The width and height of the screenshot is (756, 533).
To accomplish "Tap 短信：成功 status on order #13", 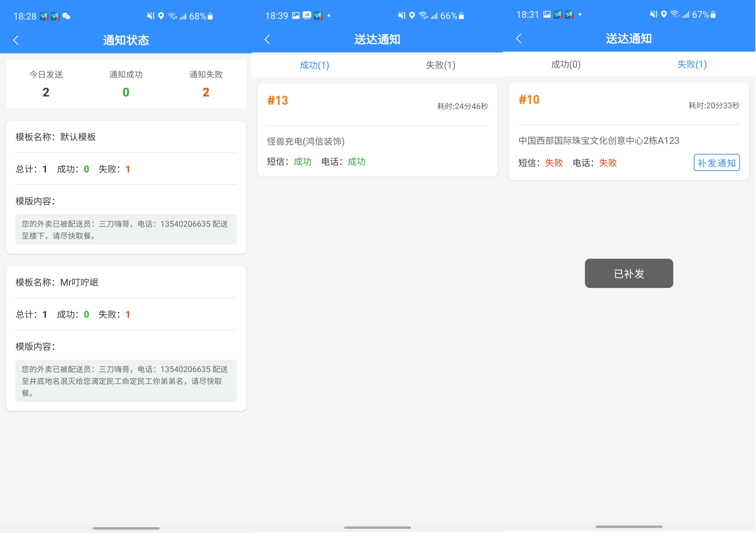I will pyautogui.click(x=289, y=162).
